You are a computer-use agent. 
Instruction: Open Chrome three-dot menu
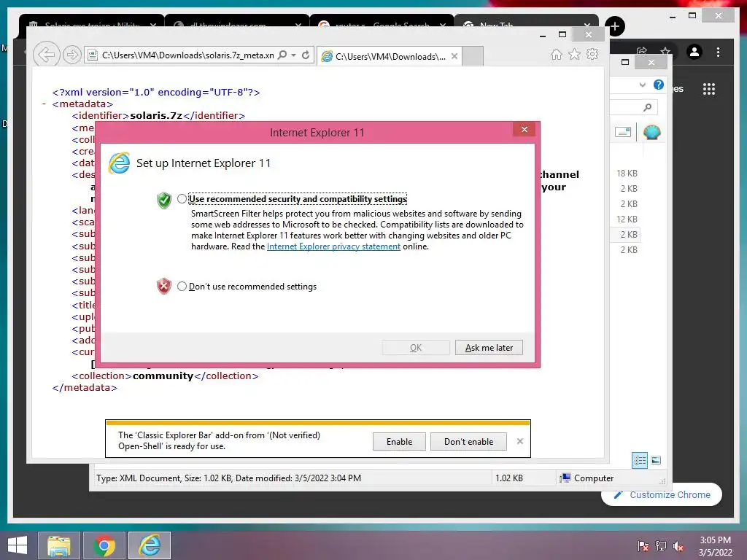718,52
